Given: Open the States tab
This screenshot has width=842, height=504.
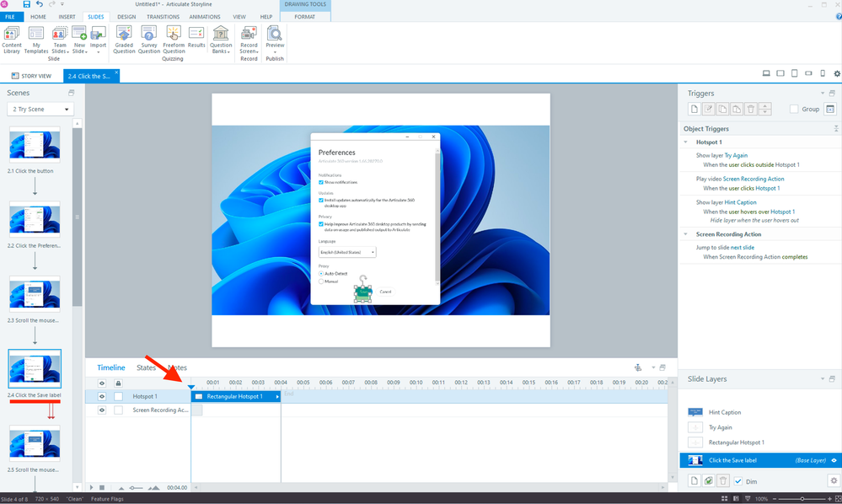Looking at the screenshot, I should pyautogui.click(x=147, y=367).
